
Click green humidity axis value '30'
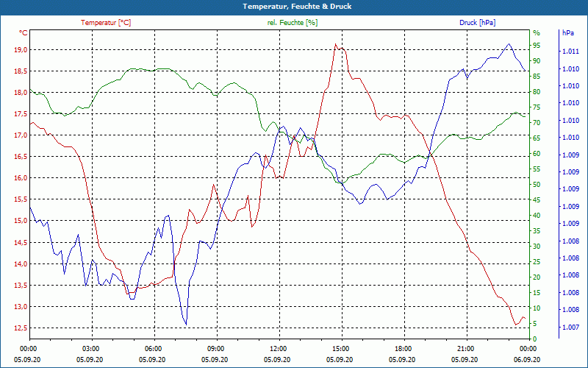(x=537, y=247)
